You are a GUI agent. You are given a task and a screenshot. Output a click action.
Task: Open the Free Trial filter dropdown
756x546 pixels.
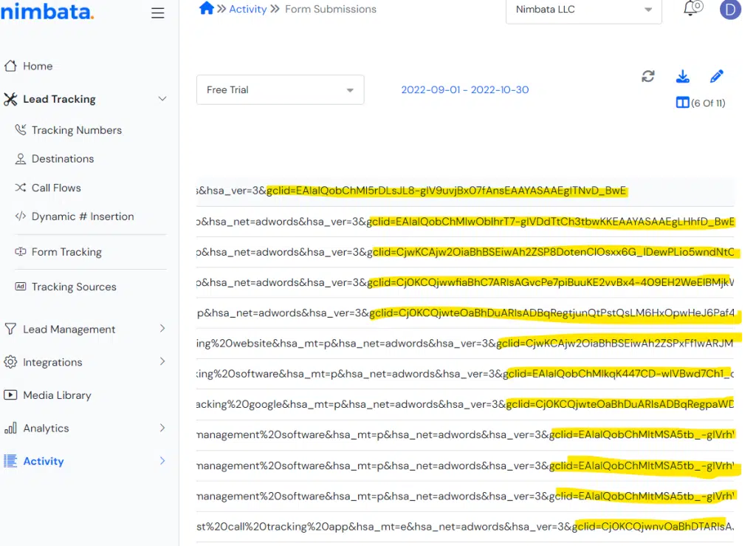click(280, 89)
